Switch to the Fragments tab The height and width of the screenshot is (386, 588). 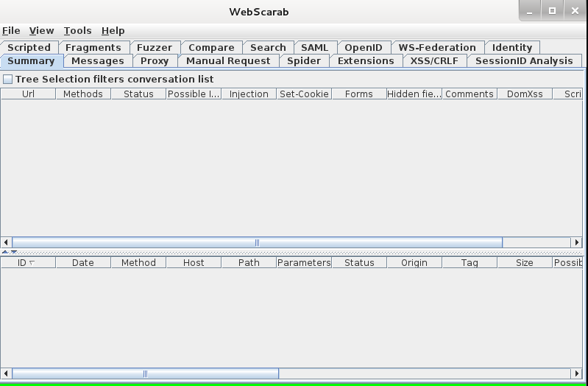coord(93,47)
